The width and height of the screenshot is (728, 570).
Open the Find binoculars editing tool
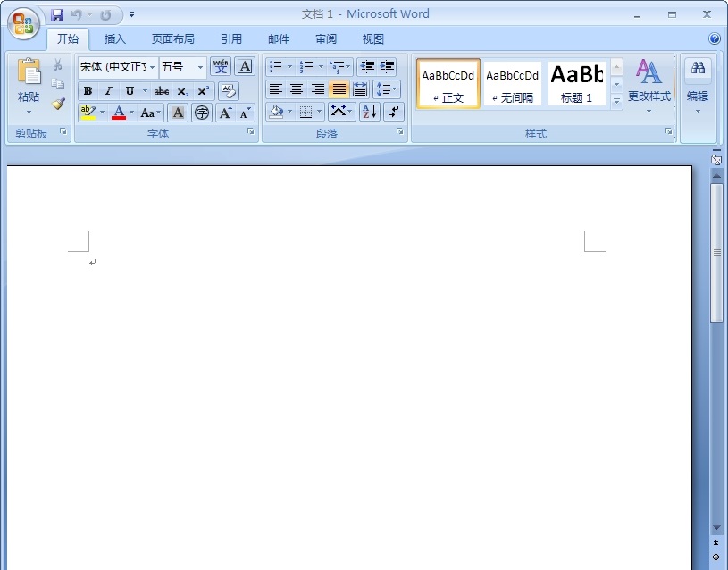[x=698, y=68]
